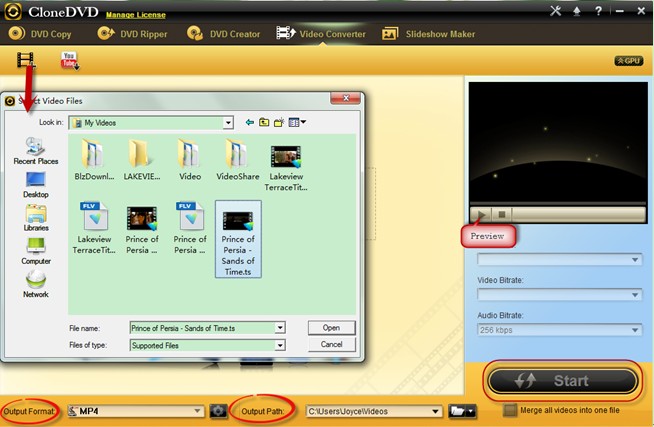The width and height of the screenshot is (654, 427).
Task: Select the Lakeview TerraceTit... FLV file
Action: [x=94, y=228]
